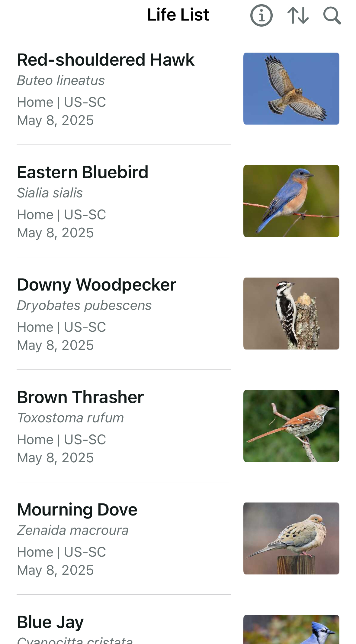
Task: Open search with magnifying glass icon
Action: pos(332,15)
